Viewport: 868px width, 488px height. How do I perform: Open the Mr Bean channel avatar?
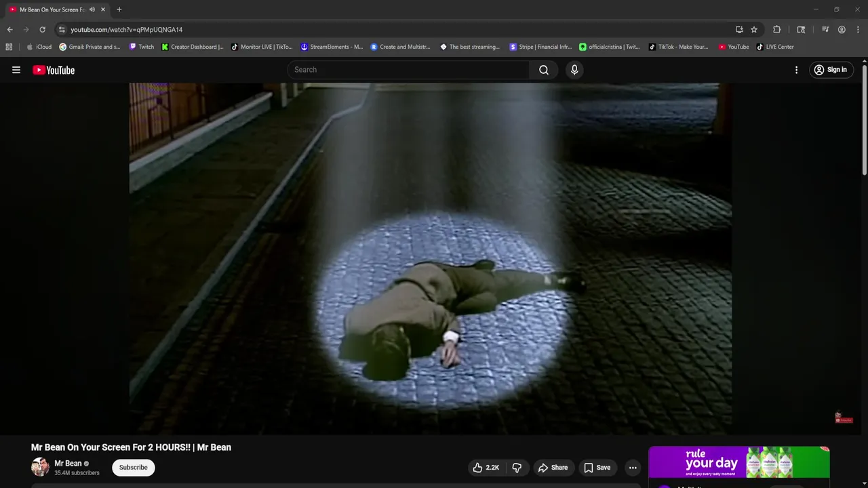(x=40, y=467)
